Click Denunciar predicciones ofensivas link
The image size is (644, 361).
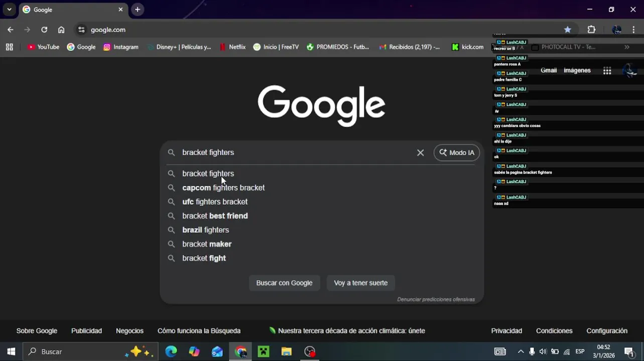[x=436, y=299]
